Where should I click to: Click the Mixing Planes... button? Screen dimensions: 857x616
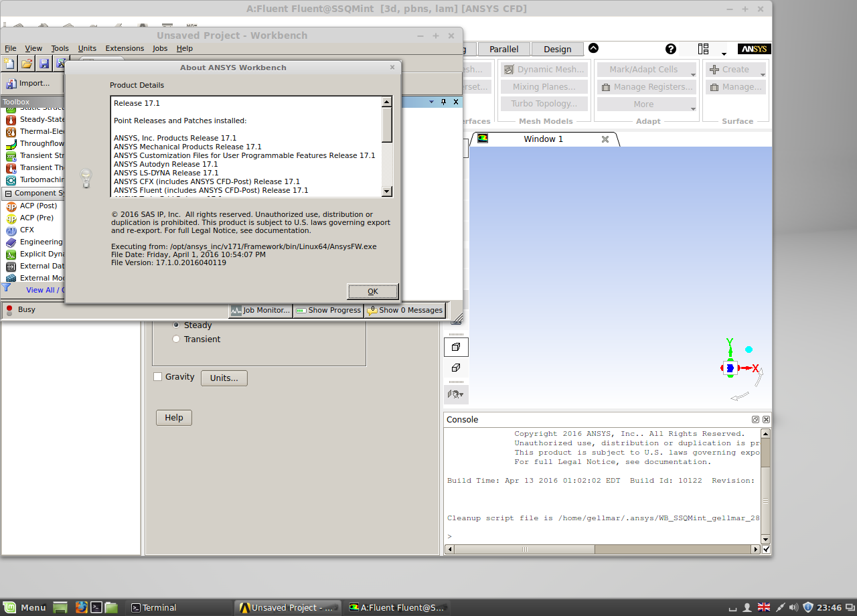coord(544,86)
